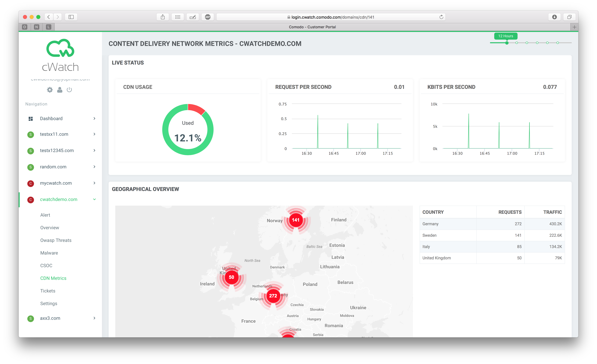The width and height of the screenshot is (597, 364).
Task: Expand the mycwatch.com domain chevron
Action: click(94, 183)
